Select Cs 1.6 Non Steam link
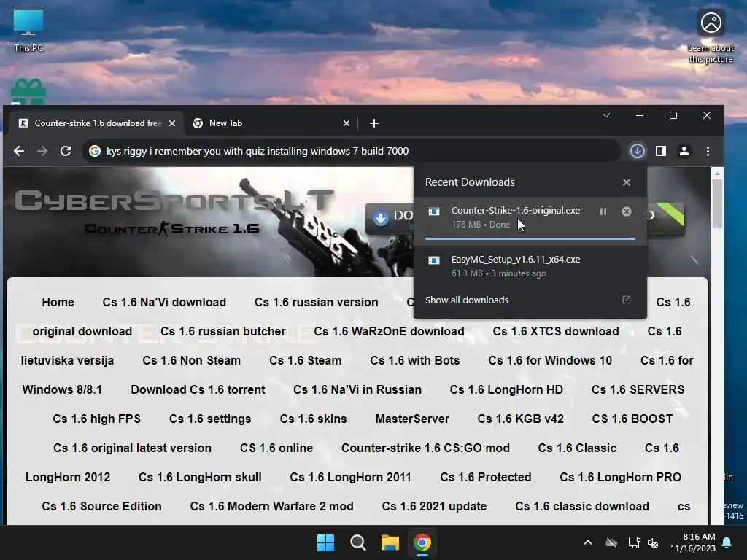This screenshot has width=747, height=560. coord(192,360)
